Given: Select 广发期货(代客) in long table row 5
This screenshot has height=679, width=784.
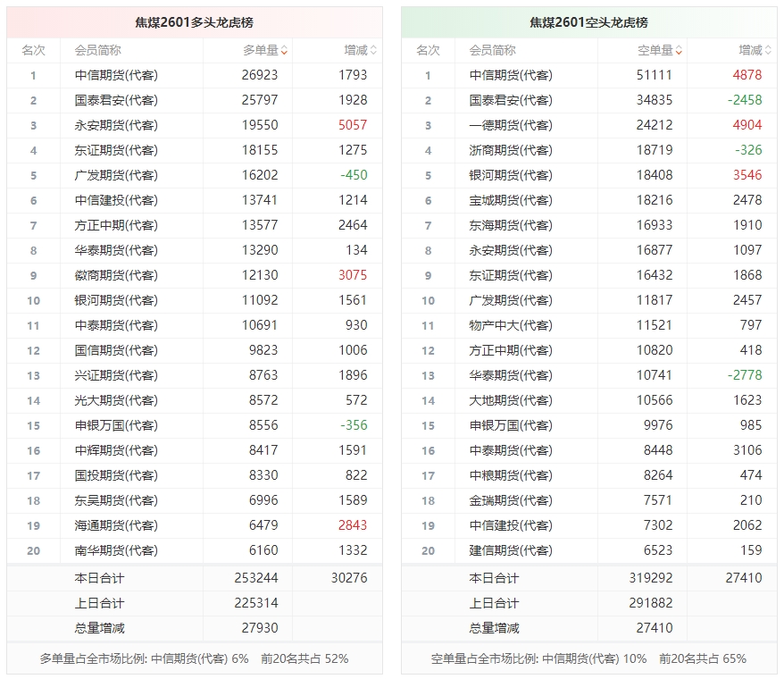Looking at the screenshot, I should [x=116, y=175].
